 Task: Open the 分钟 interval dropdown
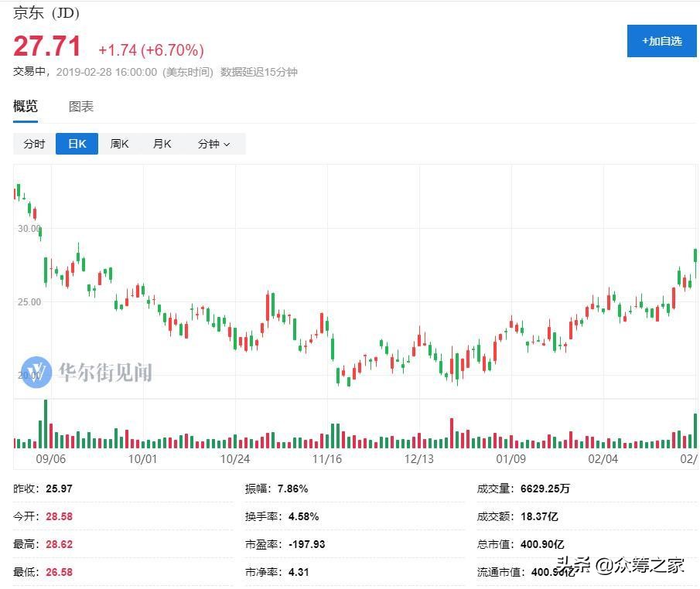click(213, 144)
